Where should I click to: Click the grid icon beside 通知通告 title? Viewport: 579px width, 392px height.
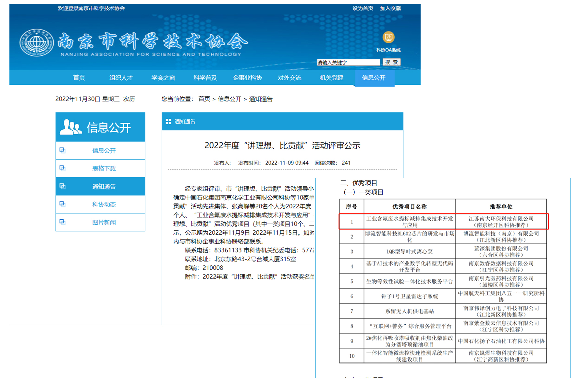(x=168, y=121)
